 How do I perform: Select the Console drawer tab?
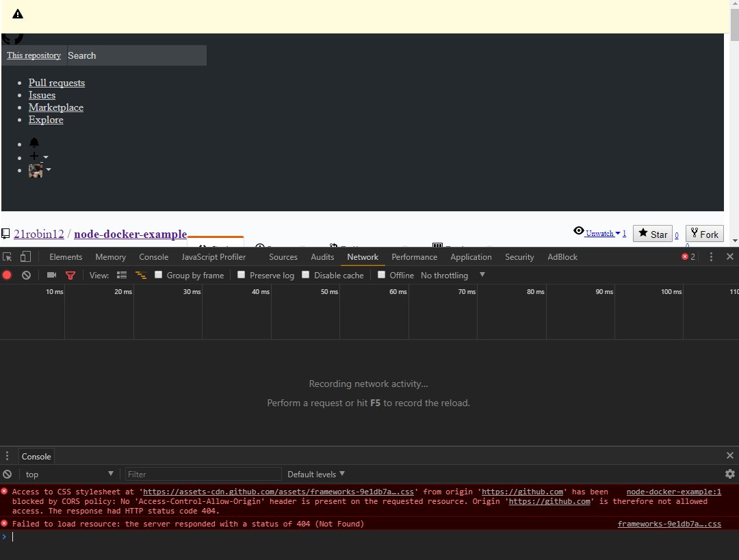[36, 456]
